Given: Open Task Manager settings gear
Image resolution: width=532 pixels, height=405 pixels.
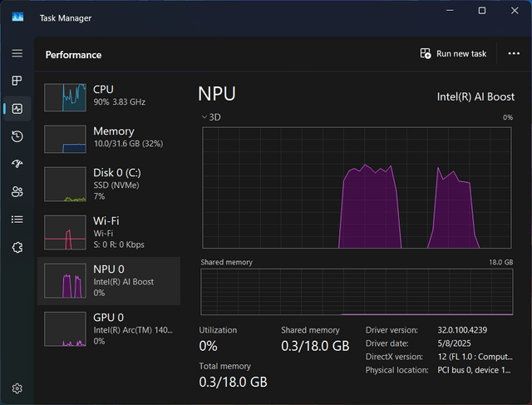Looking at the screenshot, I should point(17,388).
